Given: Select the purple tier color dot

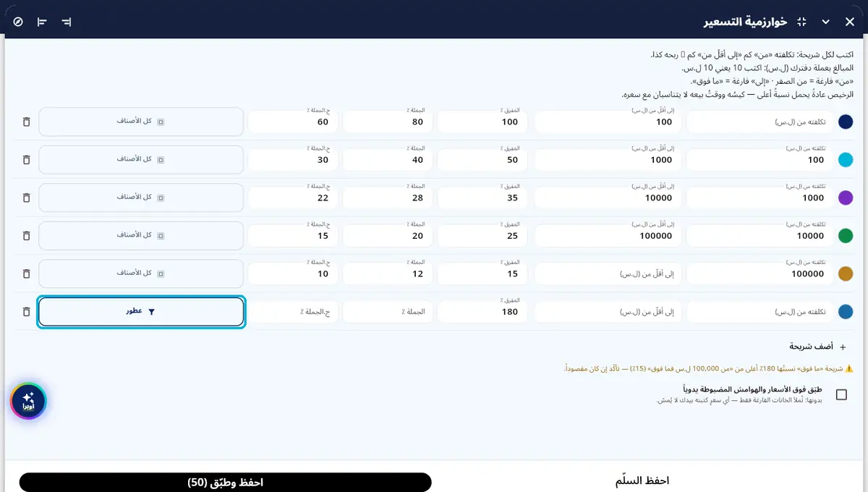Looking at the screenshot, I should click(846, 198).
